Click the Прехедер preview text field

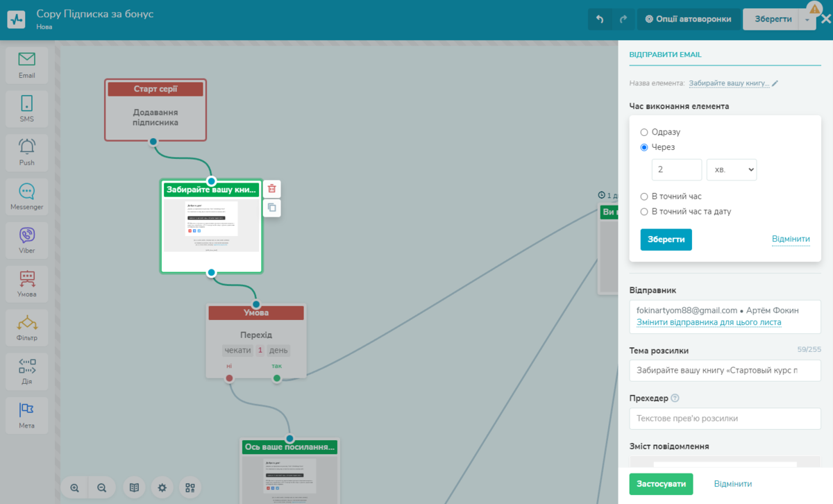(x=725, y=419)
